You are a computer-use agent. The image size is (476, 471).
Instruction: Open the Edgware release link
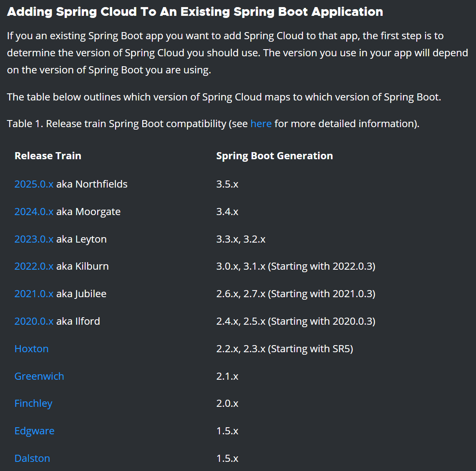(34, 431)
